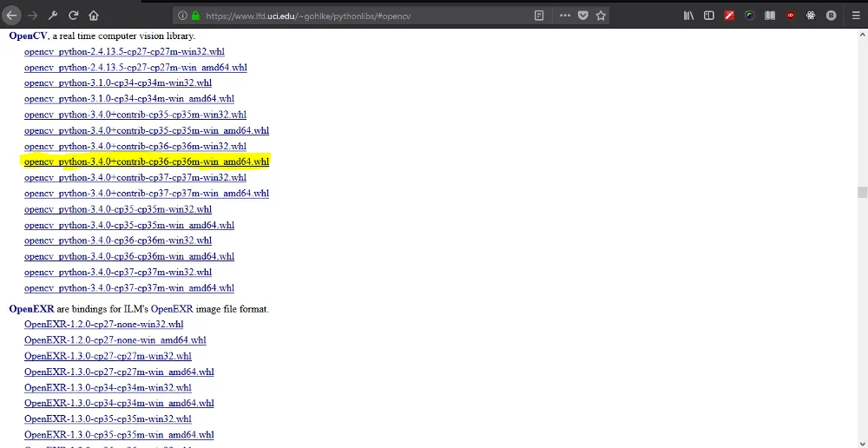Download opencv_python-3.4.0-cp36-cp36m-win_amd64.whl

click(129, 256)
